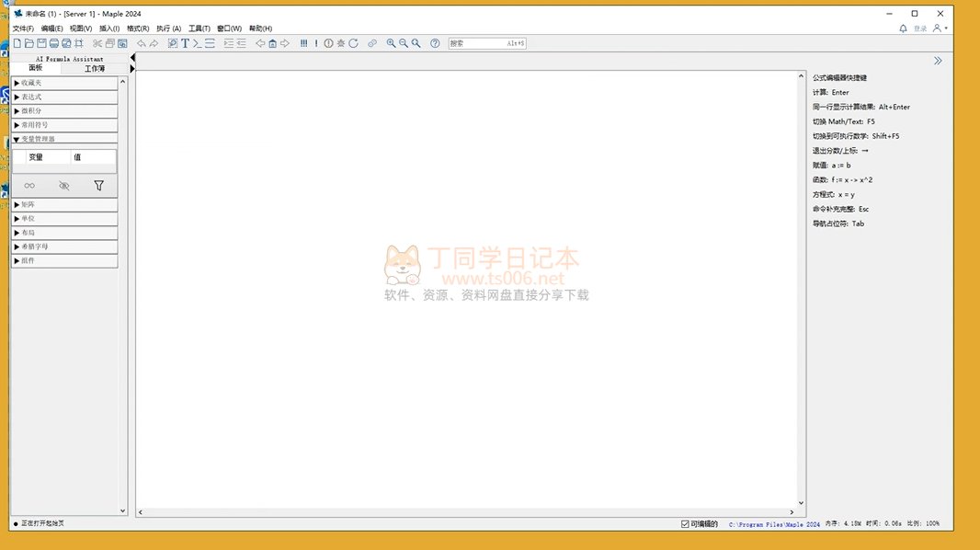This screenshot has height=550, width=980.
Task: Focus the 搜索 search input field
Action: tap(487, 43)
